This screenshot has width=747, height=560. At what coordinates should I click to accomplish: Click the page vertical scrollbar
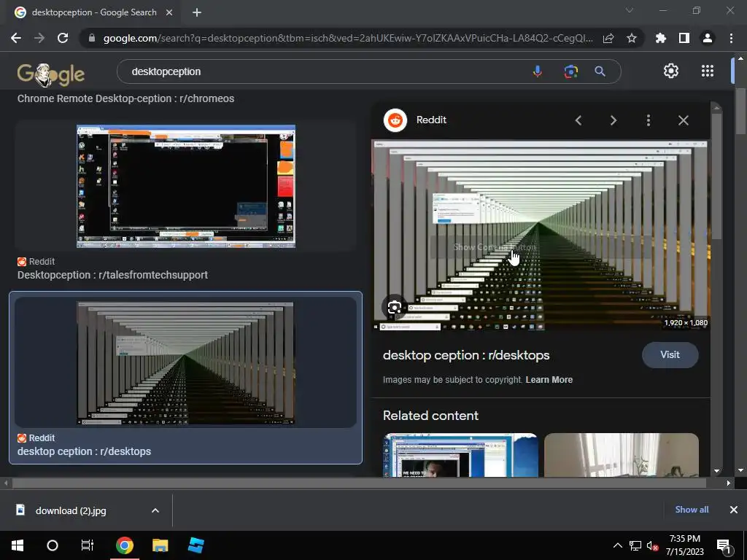(740, 111)
